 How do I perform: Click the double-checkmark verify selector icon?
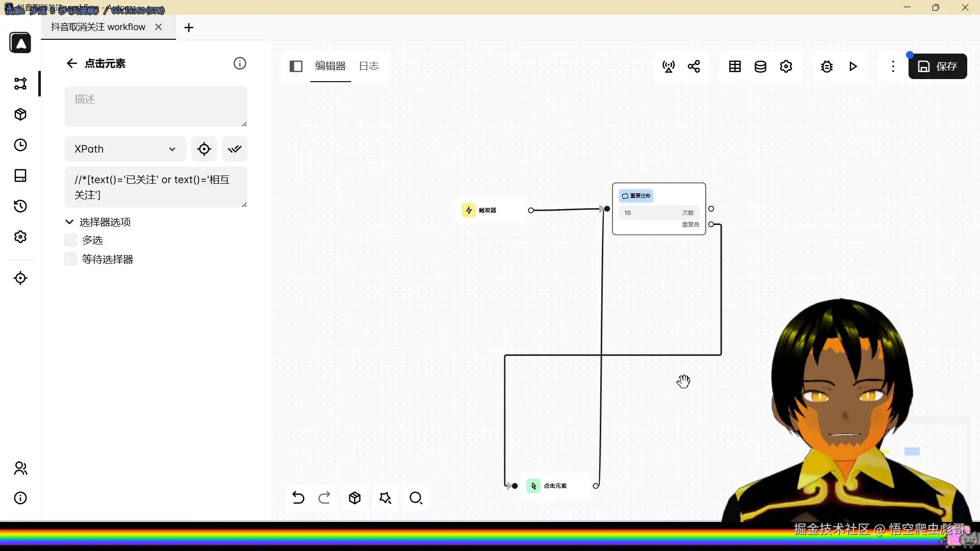(235, 149)
